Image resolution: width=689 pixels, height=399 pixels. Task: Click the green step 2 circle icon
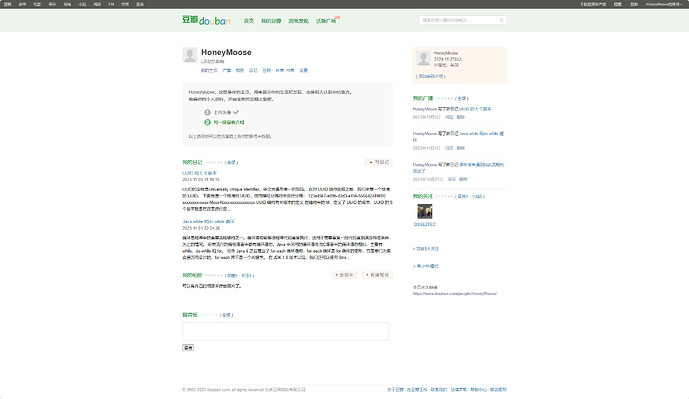[x=207, y=122]
